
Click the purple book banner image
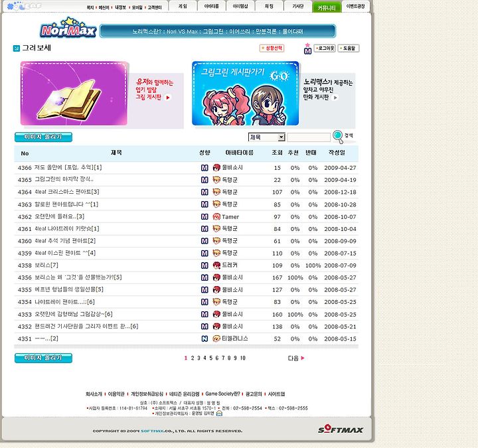[74, 94]
